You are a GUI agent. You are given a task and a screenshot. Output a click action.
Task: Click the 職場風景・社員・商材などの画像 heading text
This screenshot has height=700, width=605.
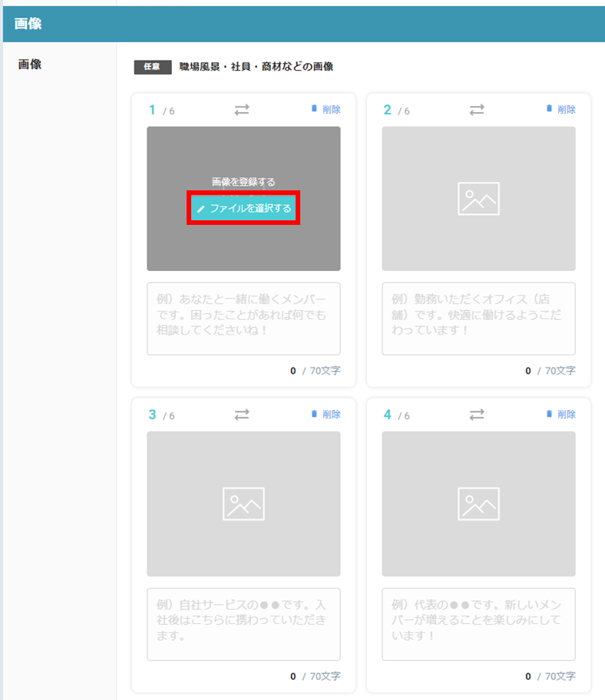tap(256, 67)
